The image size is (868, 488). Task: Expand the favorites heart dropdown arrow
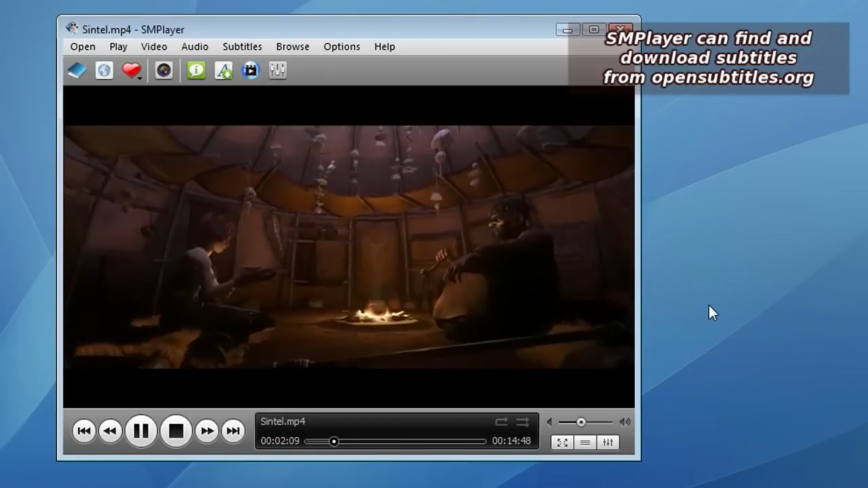140,79
